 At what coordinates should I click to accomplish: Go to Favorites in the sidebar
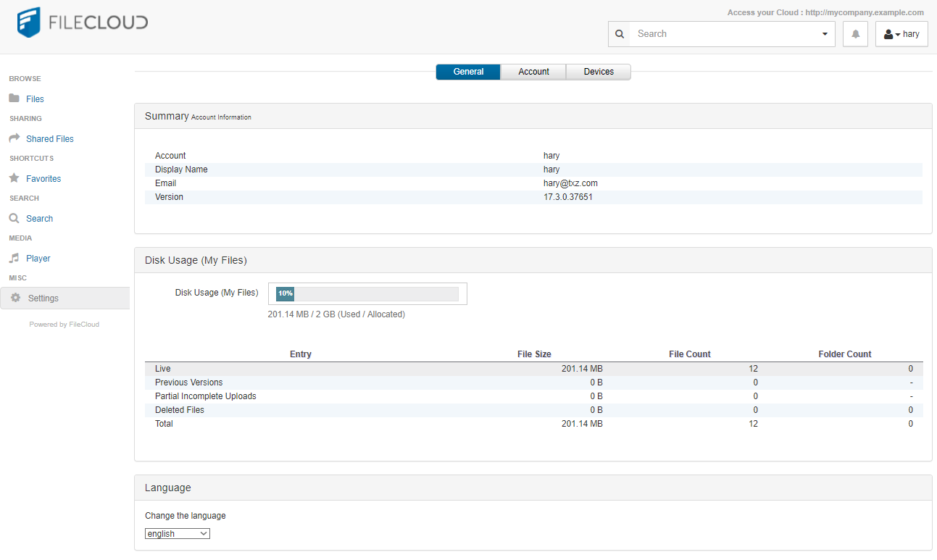pos(43,179)
